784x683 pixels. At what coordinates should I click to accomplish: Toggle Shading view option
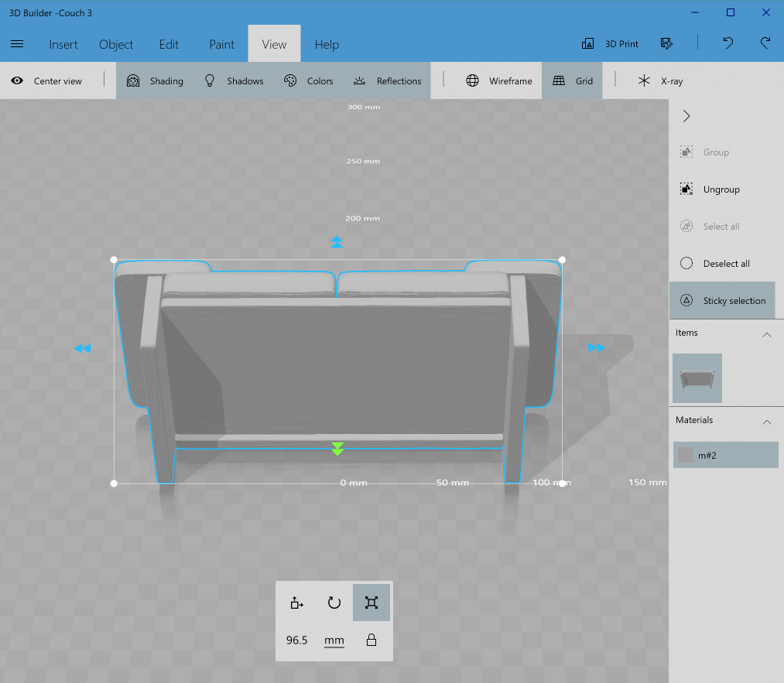pos(155,80)
